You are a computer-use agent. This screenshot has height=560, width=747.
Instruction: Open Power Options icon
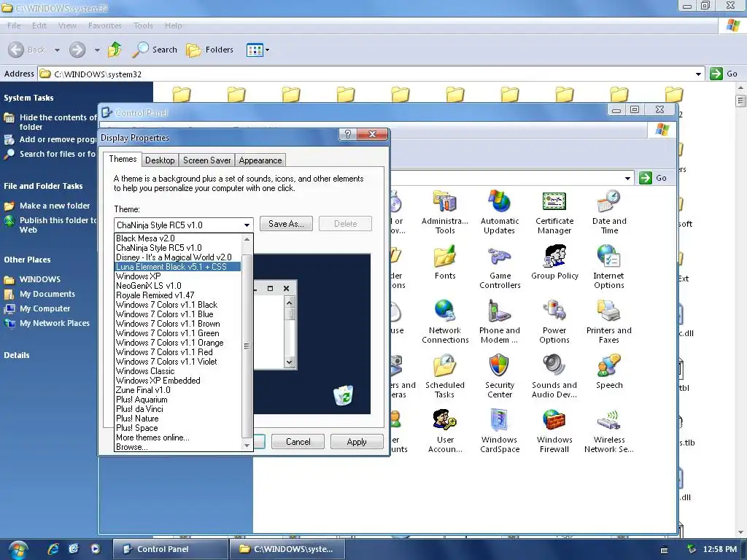click(x=554, y=322)
